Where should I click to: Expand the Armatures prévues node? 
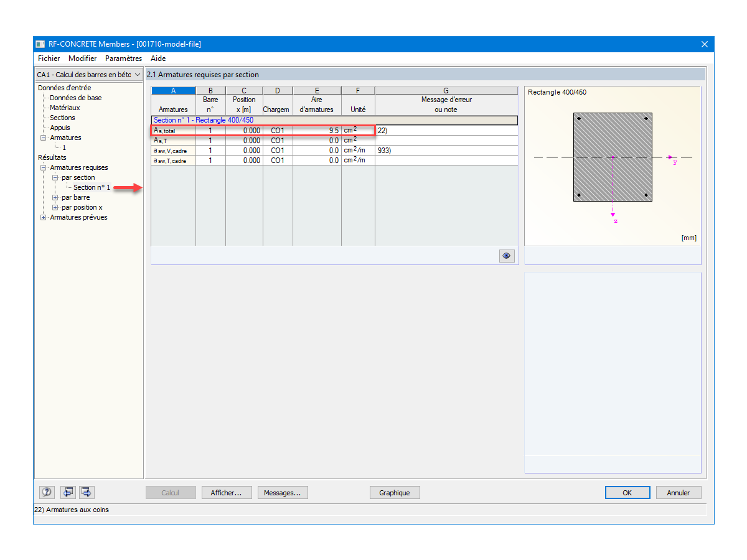point(44,217)
